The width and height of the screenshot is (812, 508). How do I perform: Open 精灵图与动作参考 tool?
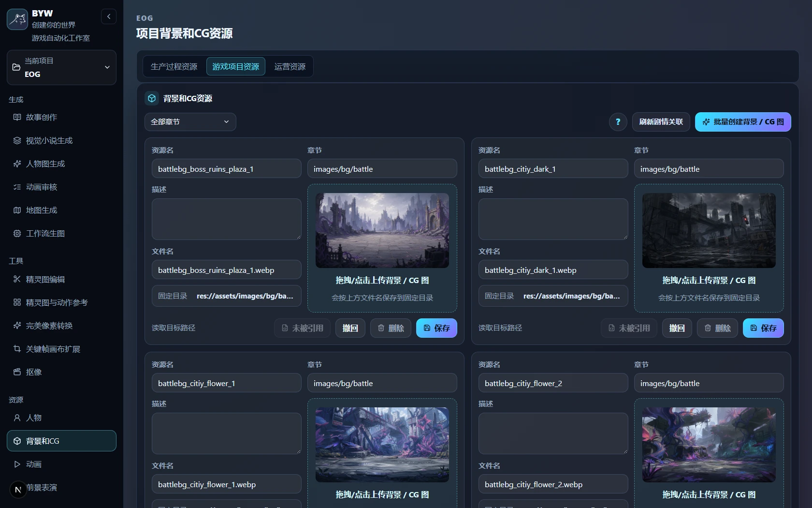61,302
